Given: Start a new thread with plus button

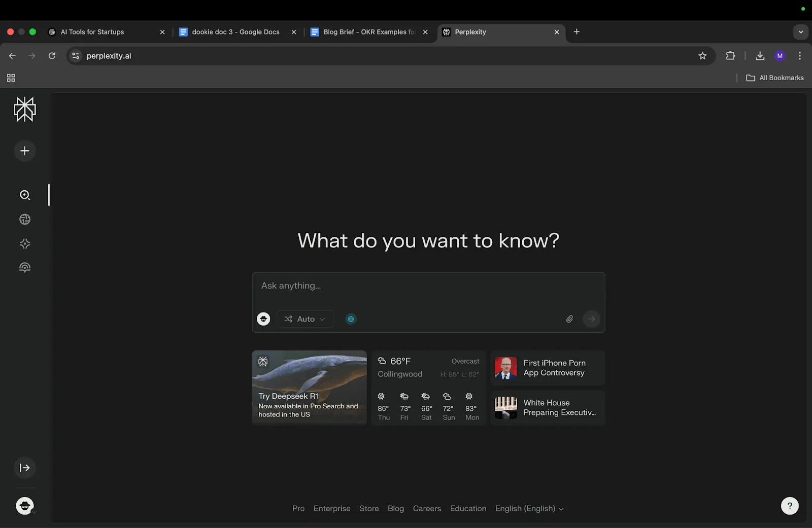Looking at the screenshot, I should [x=25, y=151].
